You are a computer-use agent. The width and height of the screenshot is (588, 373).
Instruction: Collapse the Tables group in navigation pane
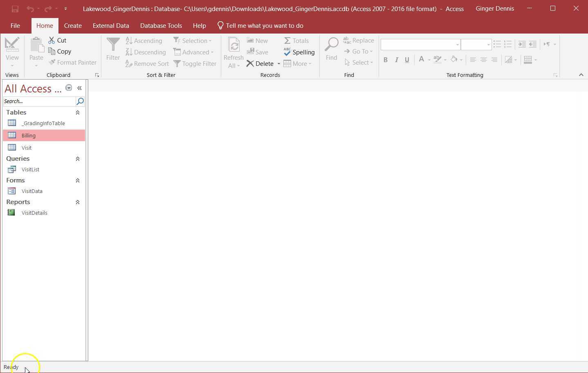coord(78,112)
